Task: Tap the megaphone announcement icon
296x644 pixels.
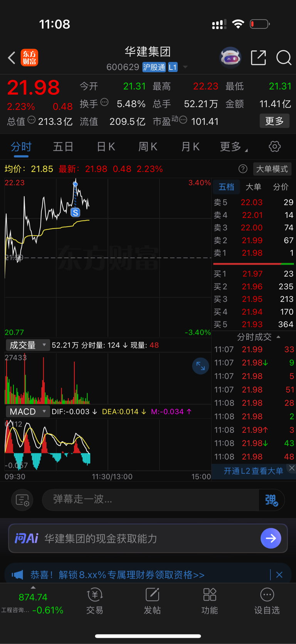Action: 17,575
